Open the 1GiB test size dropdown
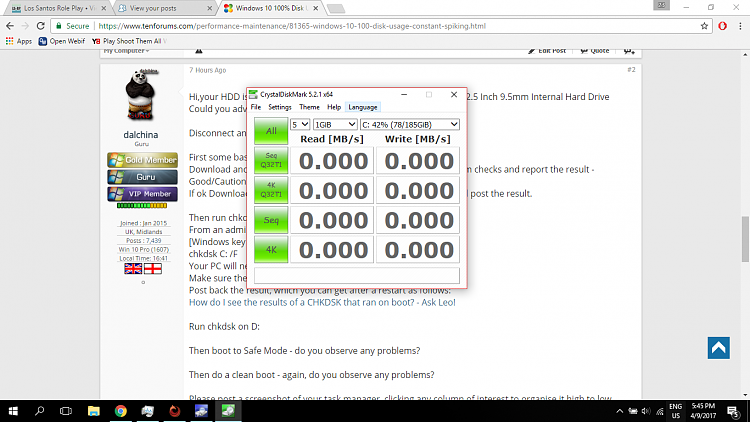Viewport: 750px width, 422px height. click(335, 124)
